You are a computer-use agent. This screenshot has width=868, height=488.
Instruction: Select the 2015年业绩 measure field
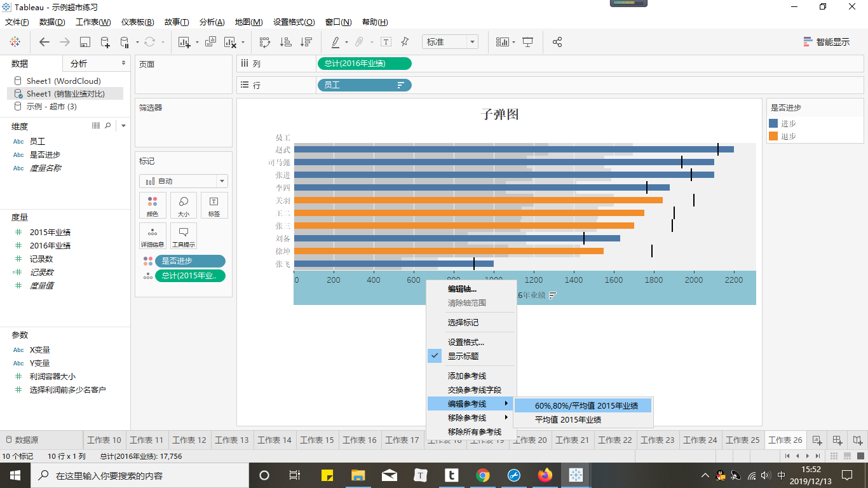(50, 232)
